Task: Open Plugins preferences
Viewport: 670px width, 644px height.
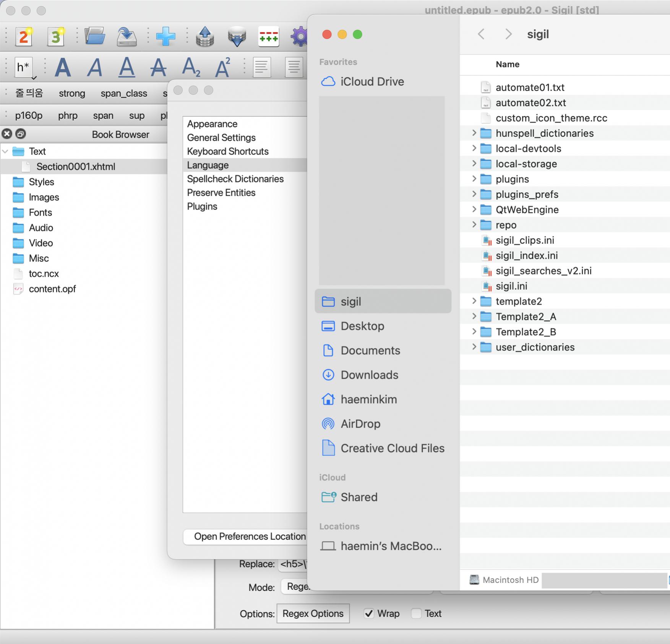Action: coord(245,206)
